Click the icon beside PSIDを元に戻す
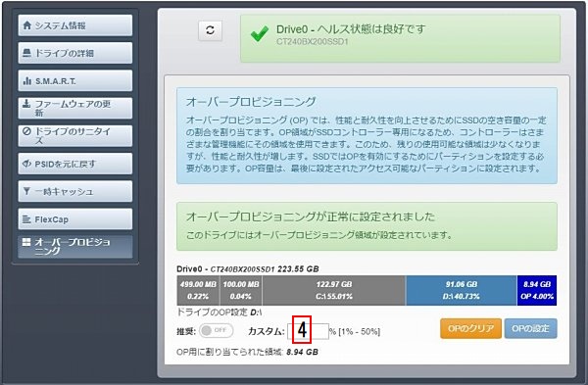The width and height of the screenshot is (588, 385). pos(26,164)
